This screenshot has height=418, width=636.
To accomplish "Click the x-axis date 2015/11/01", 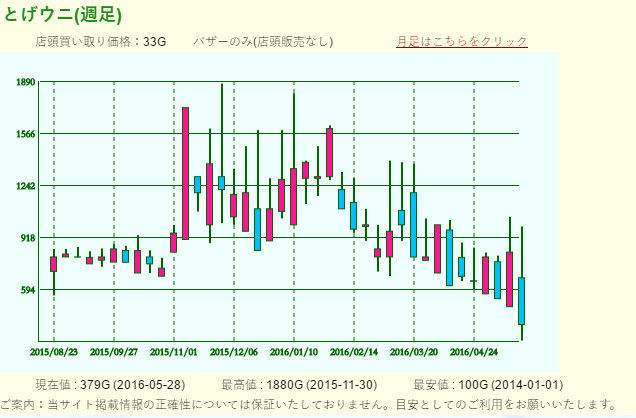I will click(174, 352).
